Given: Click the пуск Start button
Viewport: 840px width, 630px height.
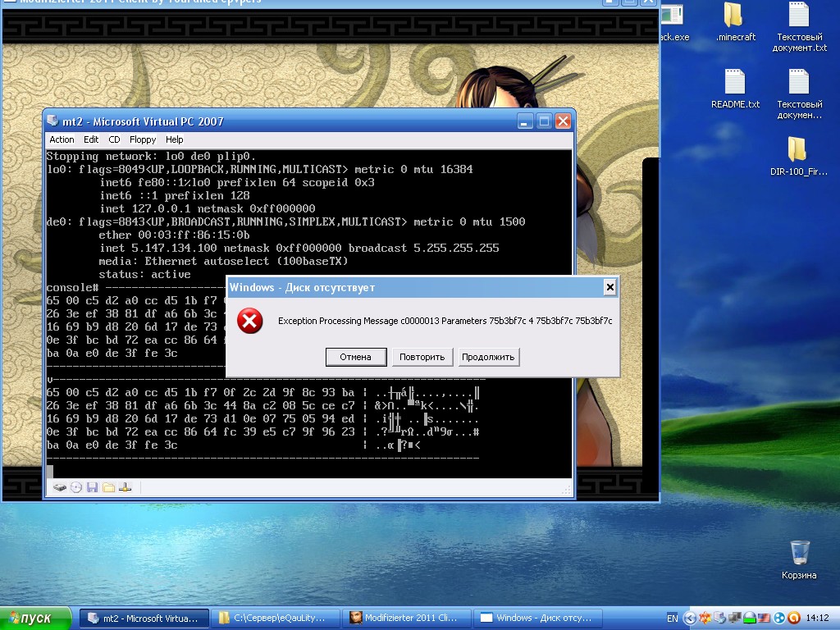Looking at the screenshot, I should [37, 618].
